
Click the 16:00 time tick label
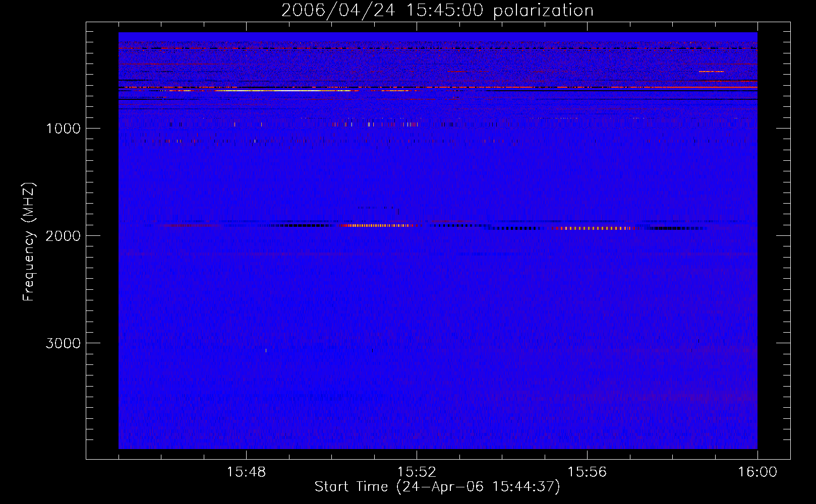click(757, 472)
